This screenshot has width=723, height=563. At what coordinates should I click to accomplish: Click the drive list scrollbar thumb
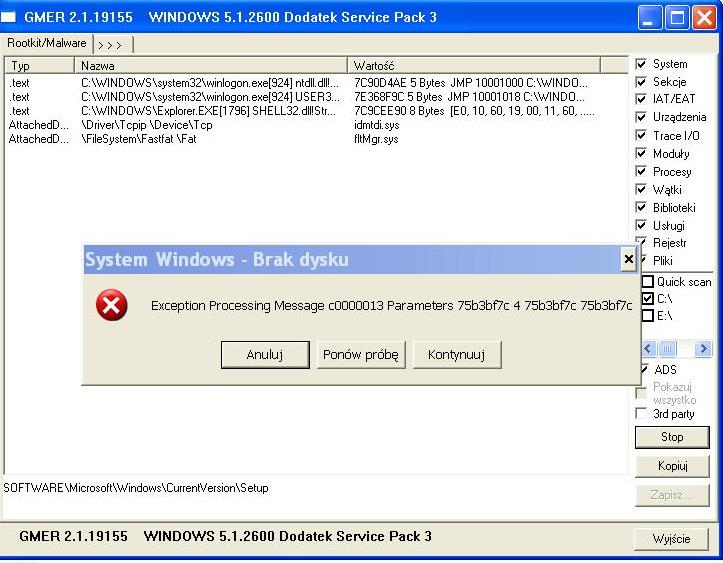667,349
